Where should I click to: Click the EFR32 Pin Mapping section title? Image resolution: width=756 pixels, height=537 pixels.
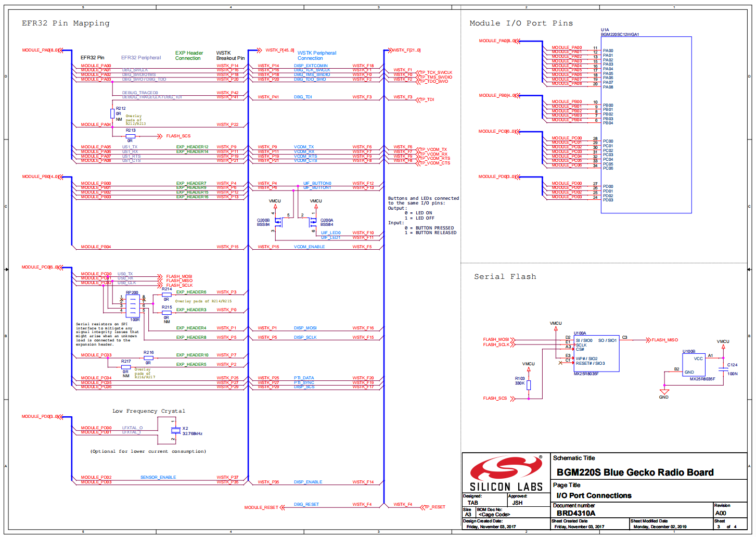tap(66, 23)
